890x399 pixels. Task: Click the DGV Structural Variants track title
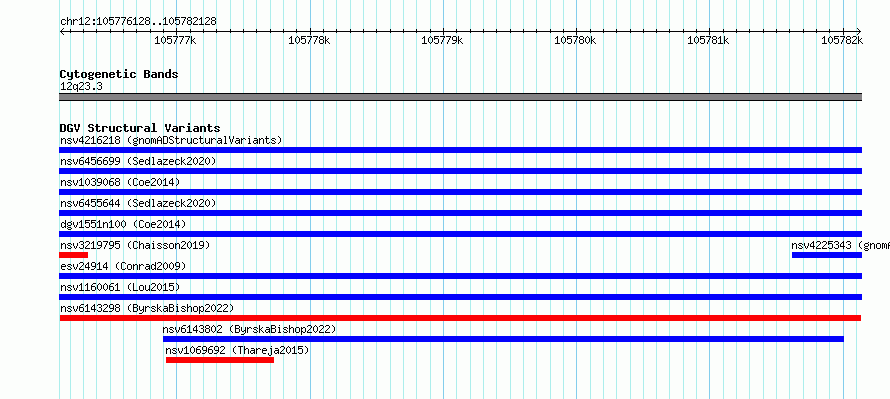click(x=140, y=128)
